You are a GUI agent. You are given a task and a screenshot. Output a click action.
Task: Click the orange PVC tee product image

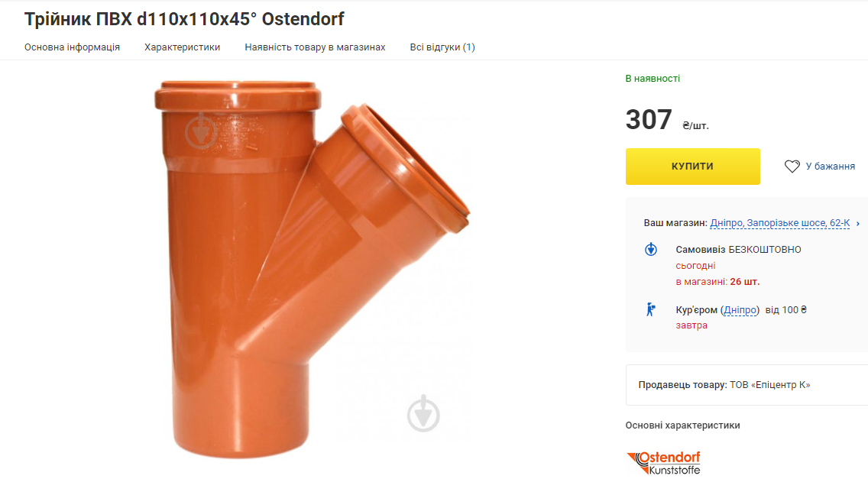pos(312,270)
